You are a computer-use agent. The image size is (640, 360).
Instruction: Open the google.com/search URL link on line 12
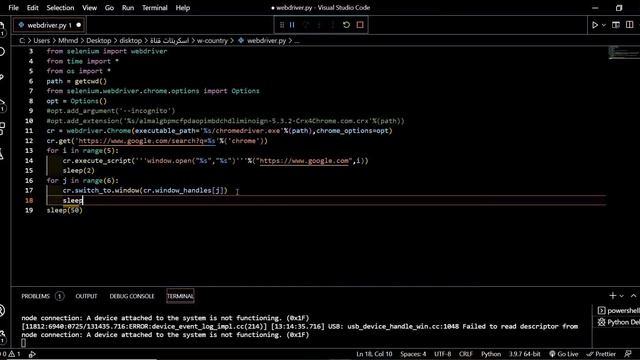[x=147, y=141]
